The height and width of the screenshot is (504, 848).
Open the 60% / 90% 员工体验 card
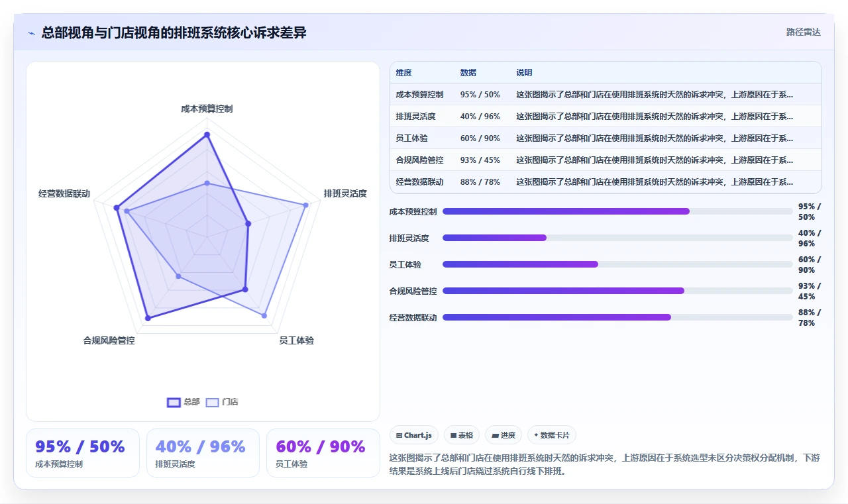pos(323,453)
